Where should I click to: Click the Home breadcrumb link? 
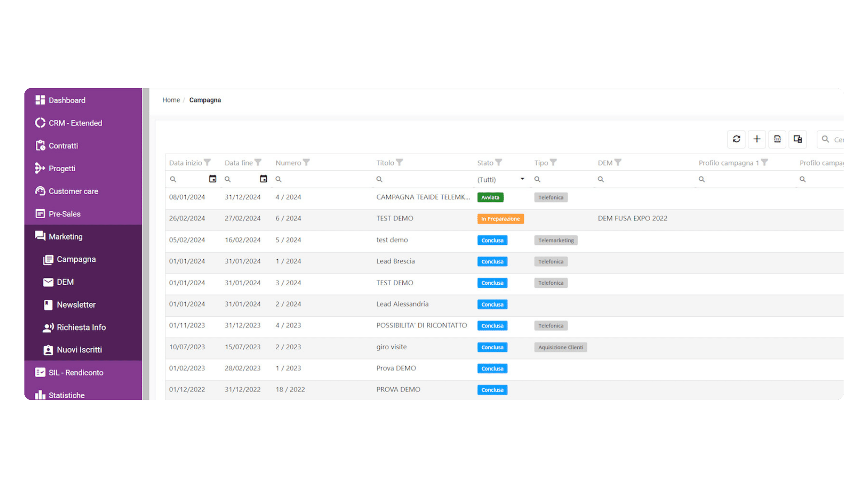pyautogui.click(x=171, y=100)
